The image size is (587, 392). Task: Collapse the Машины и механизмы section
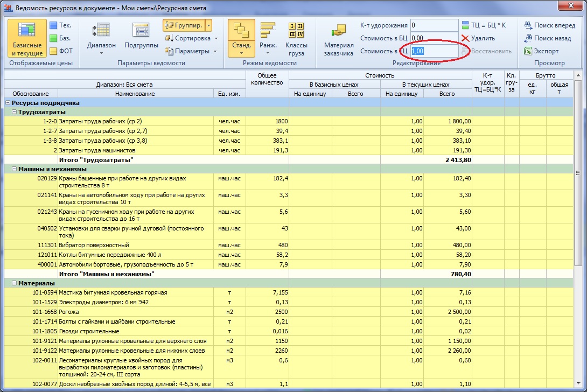coord(14,169)
